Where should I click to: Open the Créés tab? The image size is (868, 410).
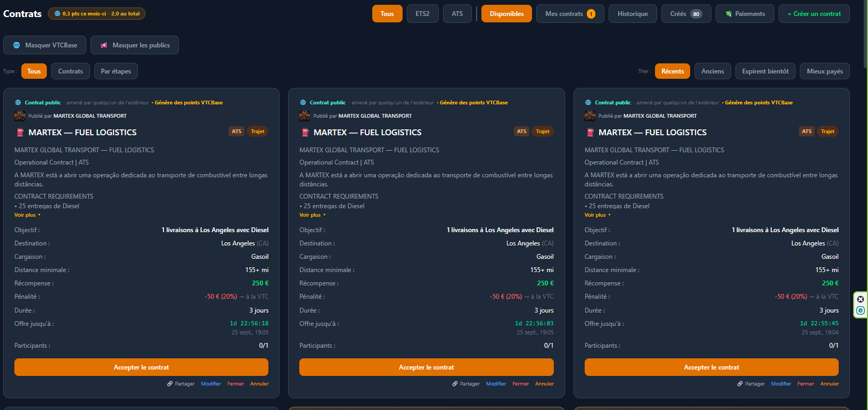686,14
